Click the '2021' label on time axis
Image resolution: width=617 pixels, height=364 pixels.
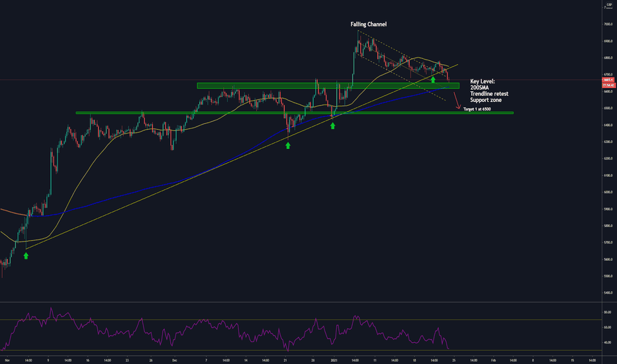click(x=334, y=360)
